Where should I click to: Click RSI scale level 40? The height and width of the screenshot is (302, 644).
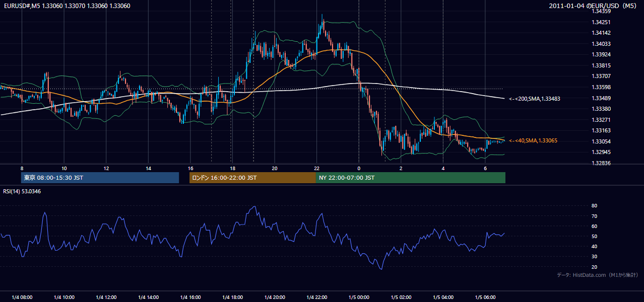[595, 247]
